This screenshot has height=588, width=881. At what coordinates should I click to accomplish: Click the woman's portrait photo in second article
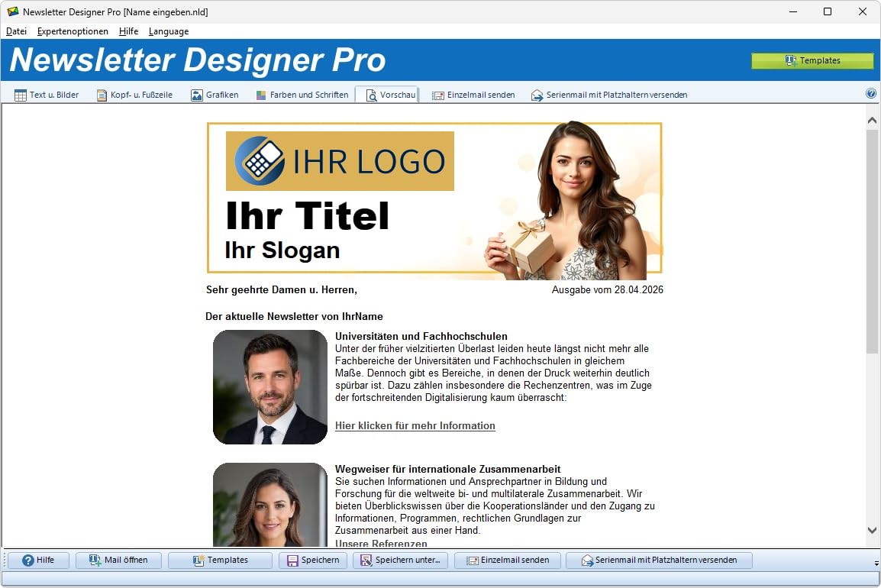point(270,505)
